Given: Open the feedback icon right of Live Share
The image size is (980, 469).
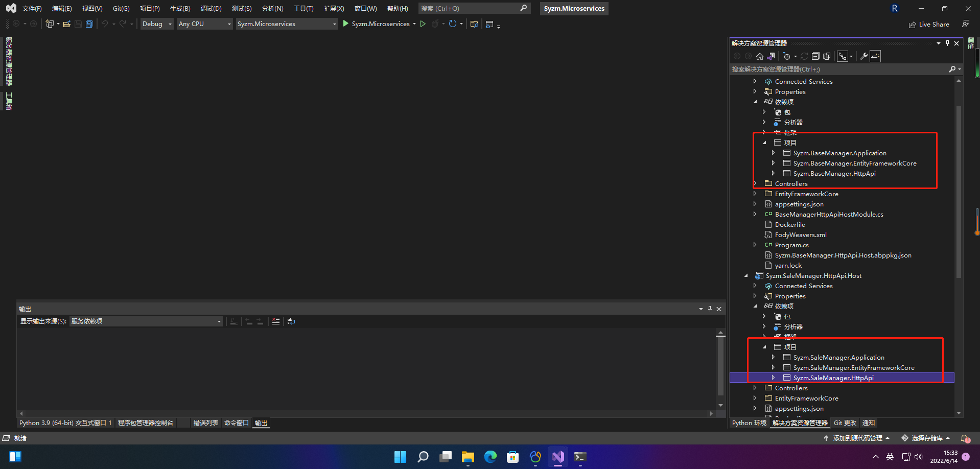Looking at the screenshot, I should [x=966, y=24].
